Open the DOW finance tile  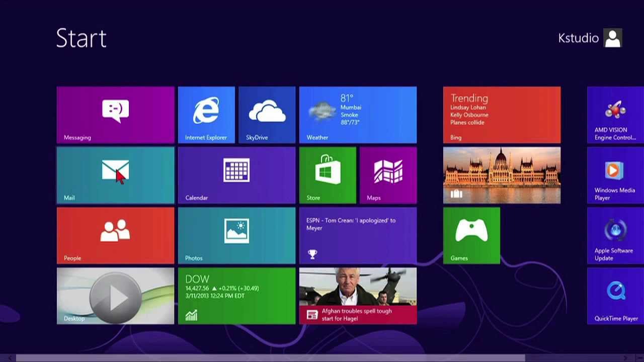point(236,296)
